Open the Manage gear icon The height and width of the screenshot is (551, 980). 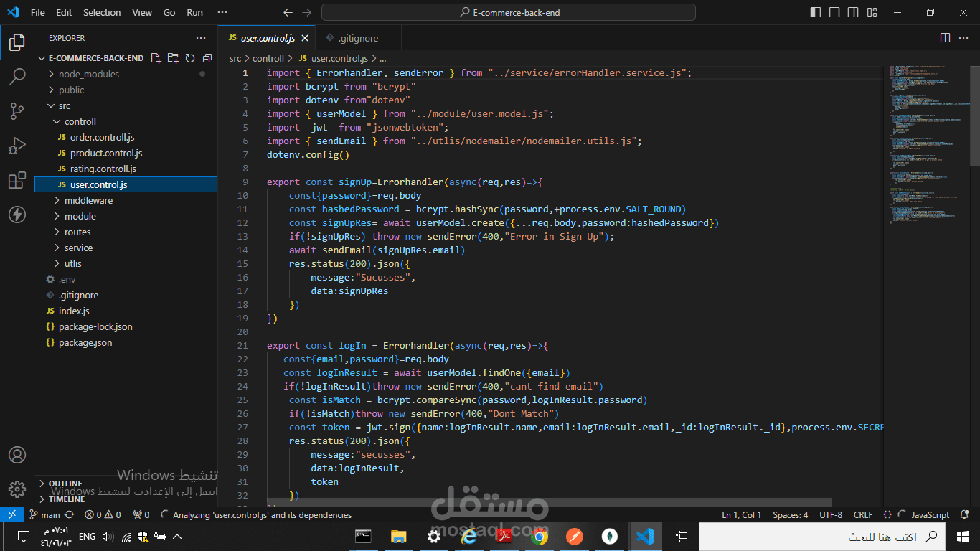(x=17, y=489)
